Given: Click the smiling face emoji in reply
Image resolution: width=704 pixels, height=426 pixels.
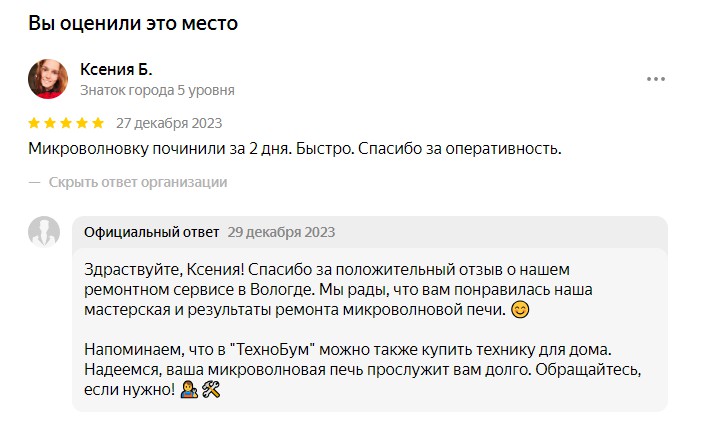Looking at the screenshot, I should coord(519,309).
